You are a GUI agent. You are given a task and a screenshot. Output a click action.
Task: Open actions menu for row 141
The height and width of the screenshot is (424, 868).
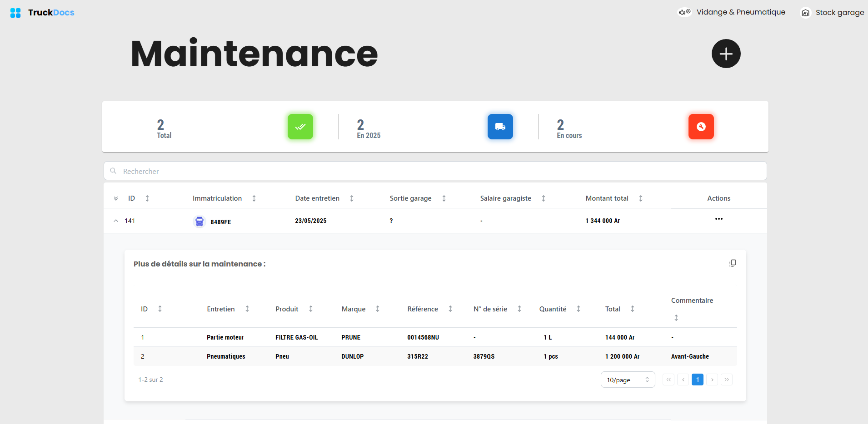[719, 219]
